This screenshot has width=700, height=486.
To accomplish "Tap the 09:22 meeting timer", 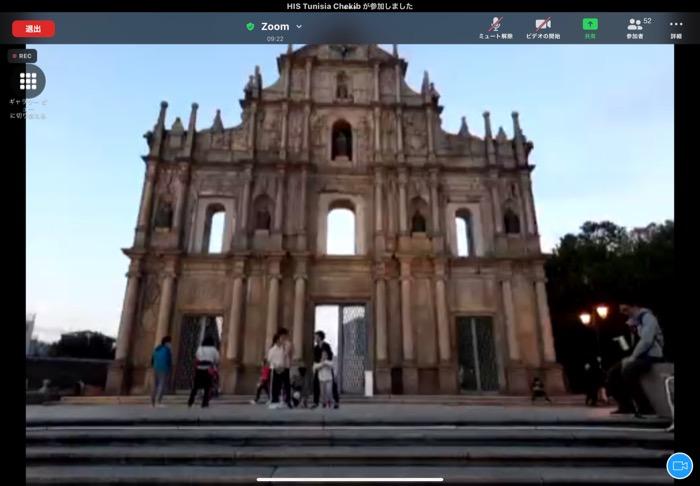I will (x=275, y=39).
